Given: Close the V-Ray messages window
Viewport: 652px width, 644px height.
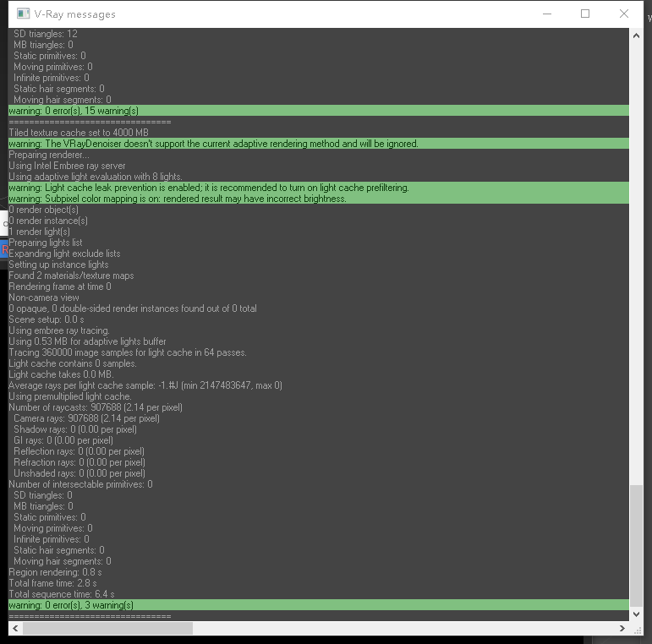Looking at the screenshot, I should coord(624,14).
